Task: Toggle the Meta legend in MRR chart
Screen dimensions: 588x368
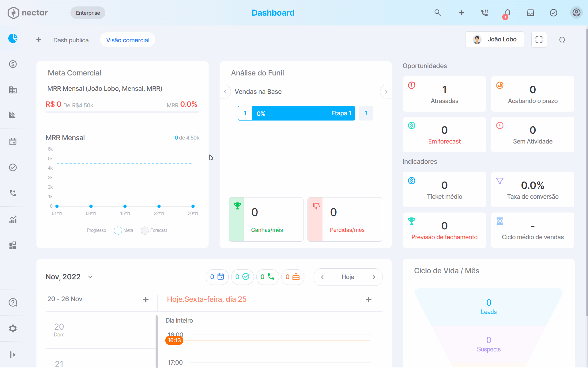Action: pyautogui.click(x=123, y=230)
